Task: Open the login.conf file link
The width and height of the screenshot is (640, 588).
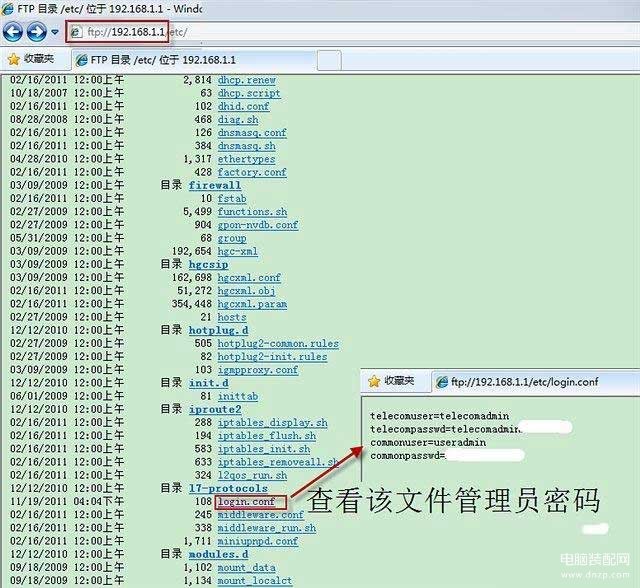Action: 247,501
